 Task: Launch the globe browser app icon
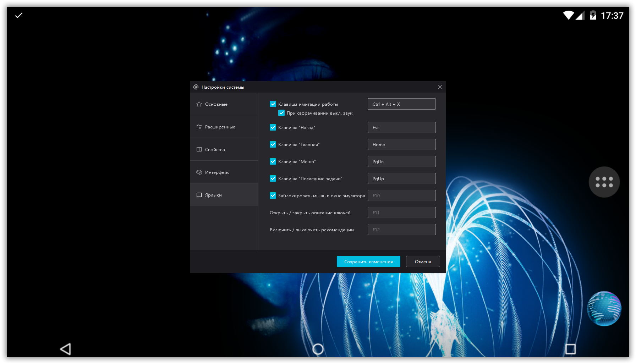(604, 308)
